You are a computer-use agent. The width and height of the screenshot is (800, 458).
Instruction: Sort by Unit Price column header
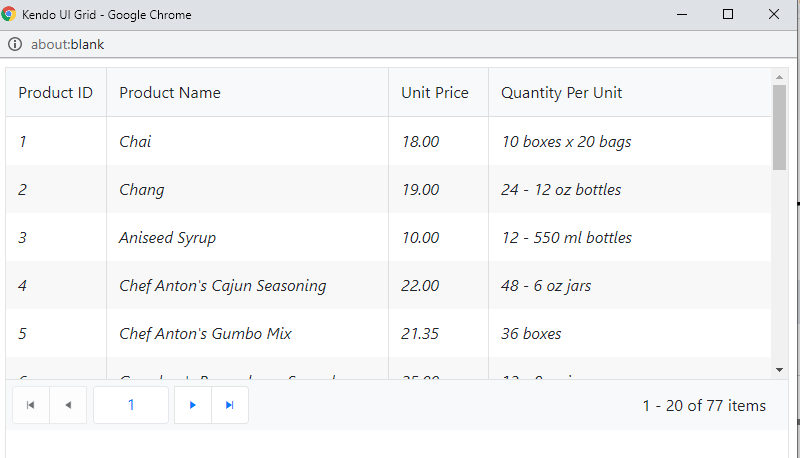[x=438, y=92]
